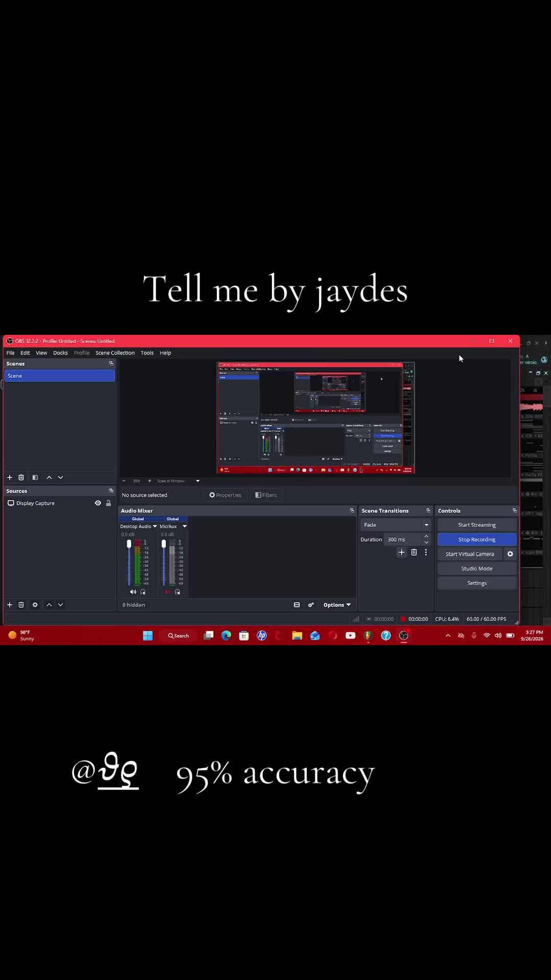Expand Desktop Audio channel menu arrow

pos(155,526)
